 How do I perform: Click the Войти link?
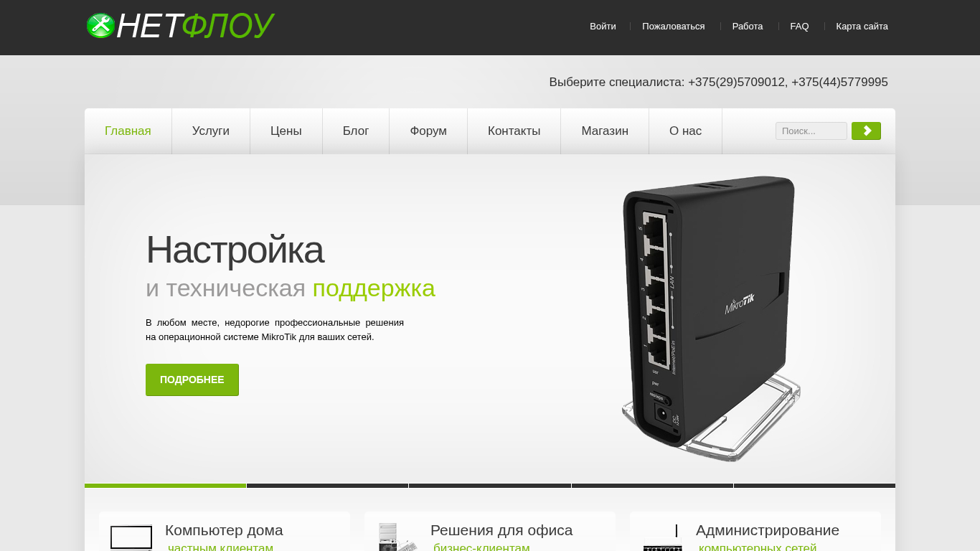[603, 27]
